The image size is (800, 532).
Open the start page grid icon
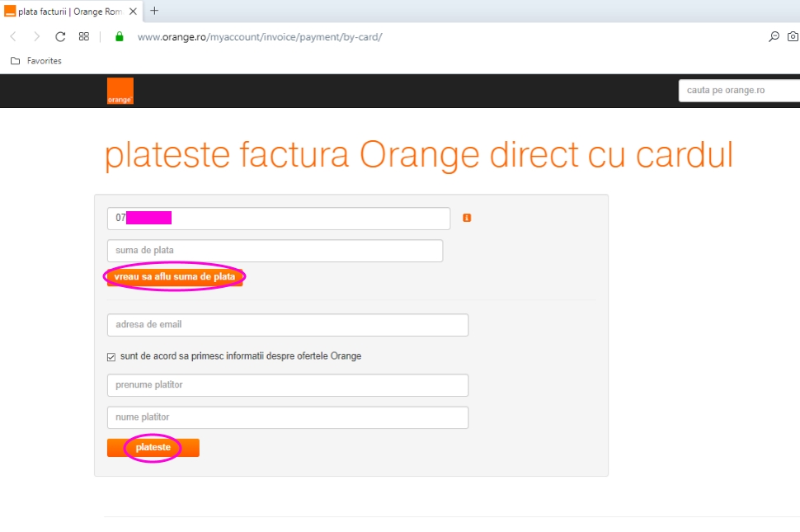pyautogui.click(x=83, y=36)
